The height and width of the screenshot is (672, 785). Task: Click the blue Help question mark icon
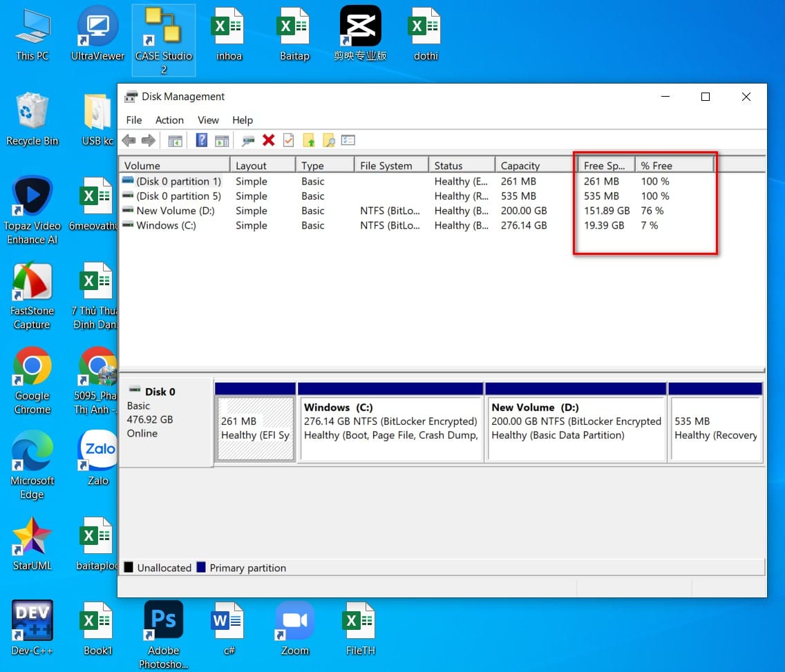[201, 140]
